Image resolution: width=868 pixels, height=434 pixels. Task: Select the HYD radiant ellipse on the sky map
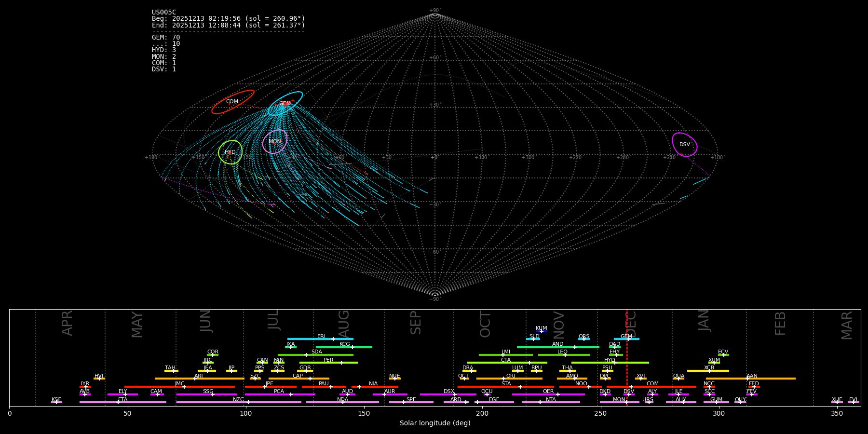tap(231, 152)
